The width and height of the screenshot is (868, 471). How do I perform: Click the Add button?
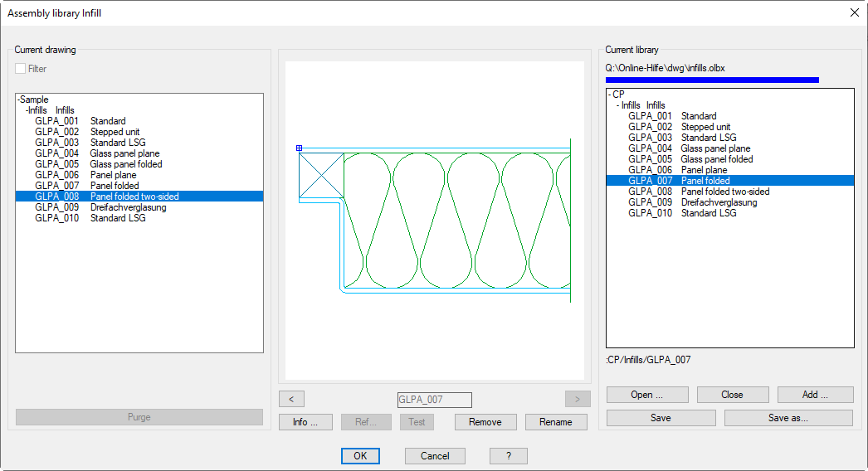pyautogui.click(x=815, y=395)
